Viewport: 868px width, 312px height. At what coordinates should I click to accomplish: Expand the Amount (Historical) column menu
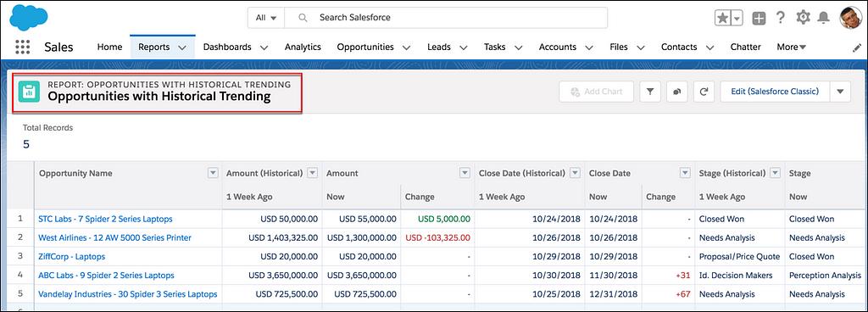click(x=313, y=173)
